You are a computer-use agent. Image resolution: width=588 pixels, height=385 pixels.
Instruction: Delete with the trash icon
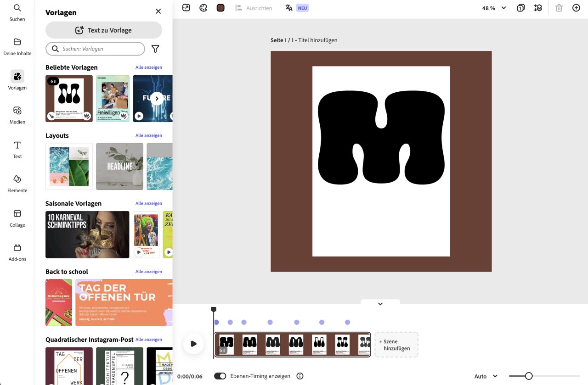[x=559, y=8]
